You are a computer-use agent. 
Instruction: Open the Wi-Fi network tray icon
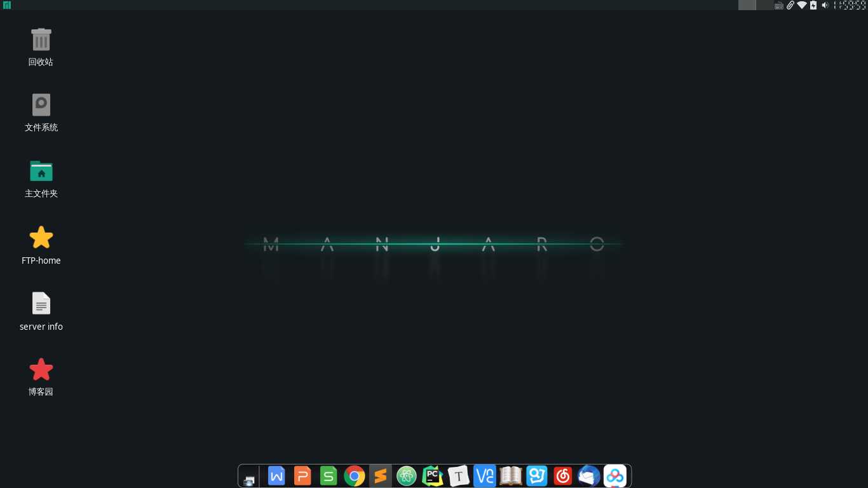click(802, 5)
